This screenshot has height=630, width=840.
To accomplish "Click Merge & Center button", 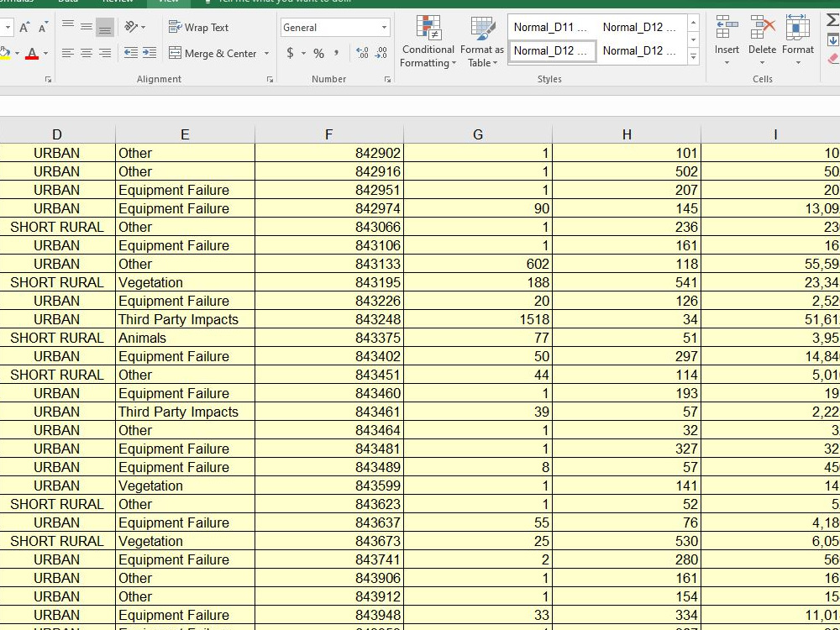I will tap(213, 53).
